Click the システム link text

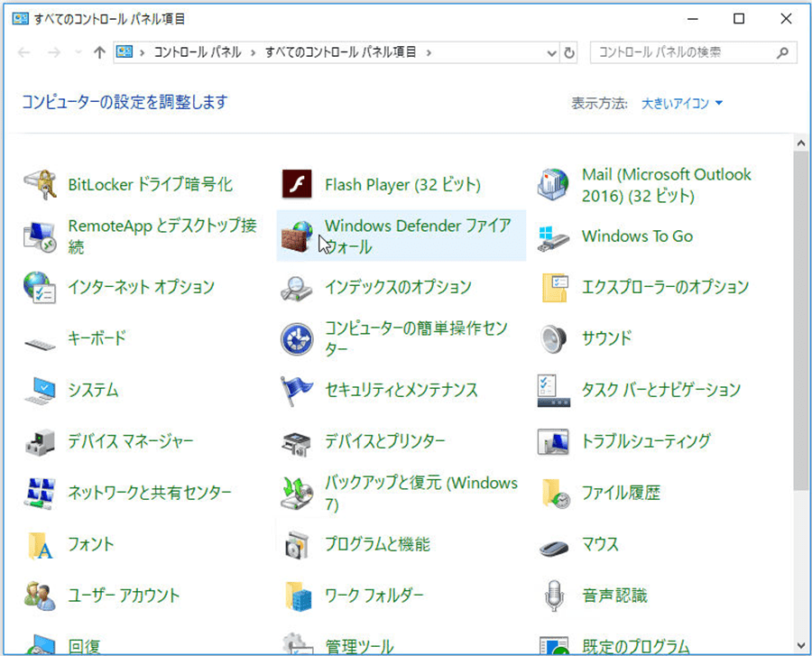(x=93, y=391)
